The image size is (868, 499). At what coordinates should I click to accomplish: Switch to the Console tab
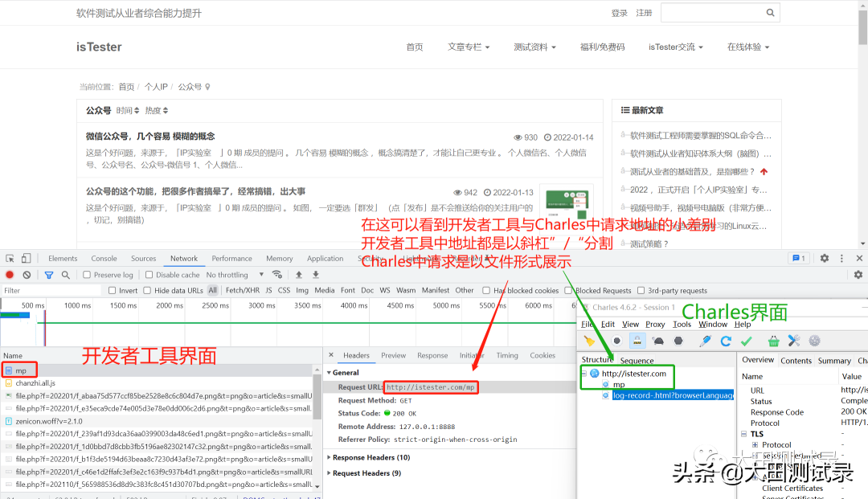coord(104,259)
